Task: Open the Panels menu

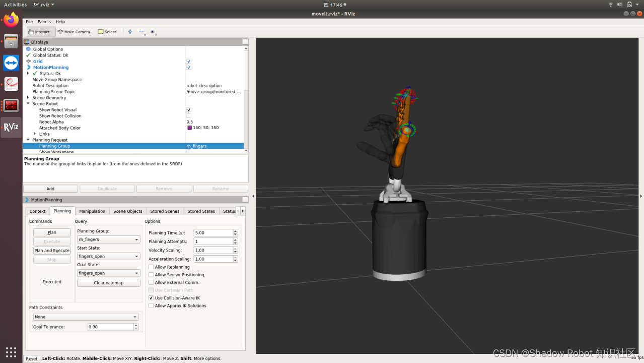Action: (x=44, y=22)
